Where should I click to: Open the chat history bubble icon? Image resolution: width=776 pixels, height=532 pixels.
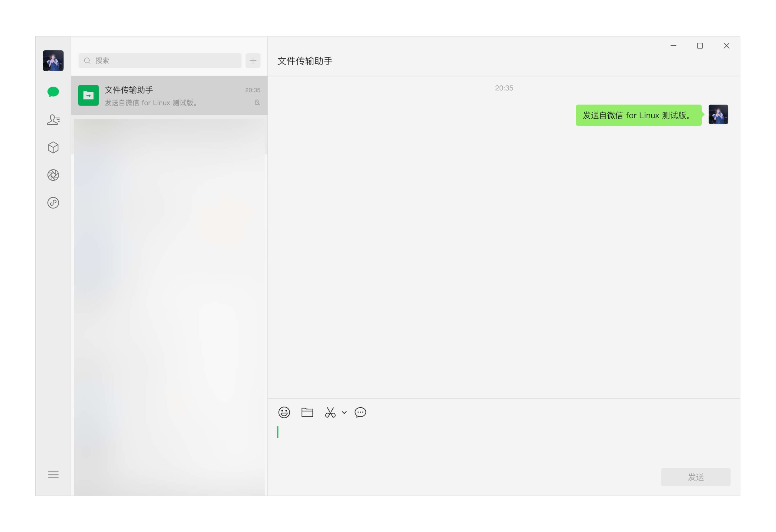coord(360,412)
